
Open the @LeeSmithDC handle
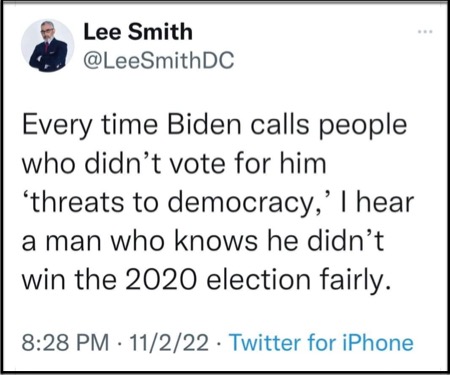point(159,61)
